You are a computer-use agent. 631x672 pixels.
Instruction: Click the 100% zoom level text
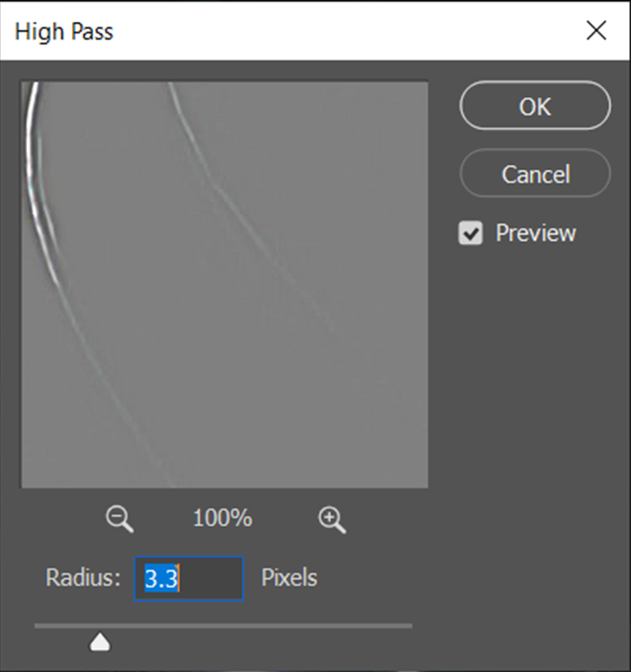(223, 517)
